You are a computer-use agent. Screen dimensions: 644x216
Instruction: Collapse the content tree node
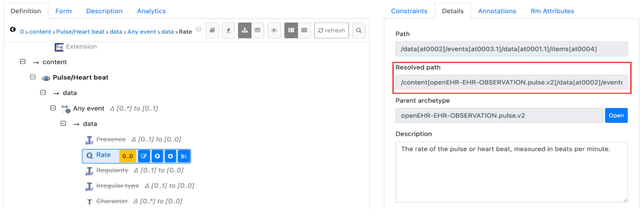[23, 62]
